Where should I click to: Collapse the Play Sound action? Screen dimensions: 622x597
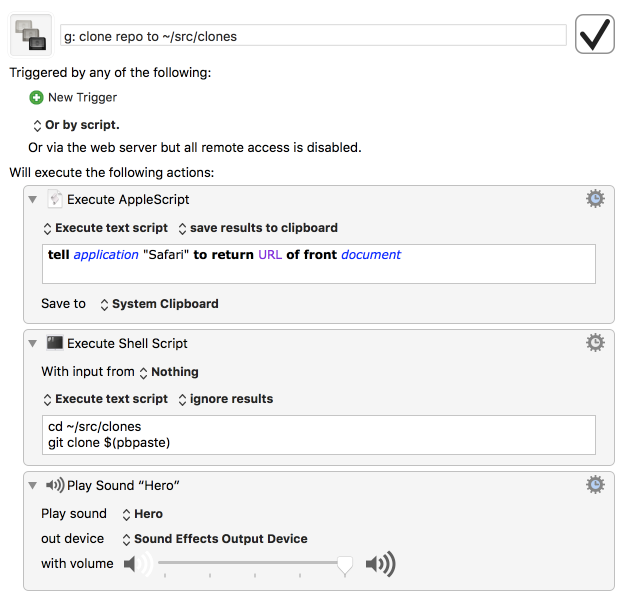[x=34, y=486]
